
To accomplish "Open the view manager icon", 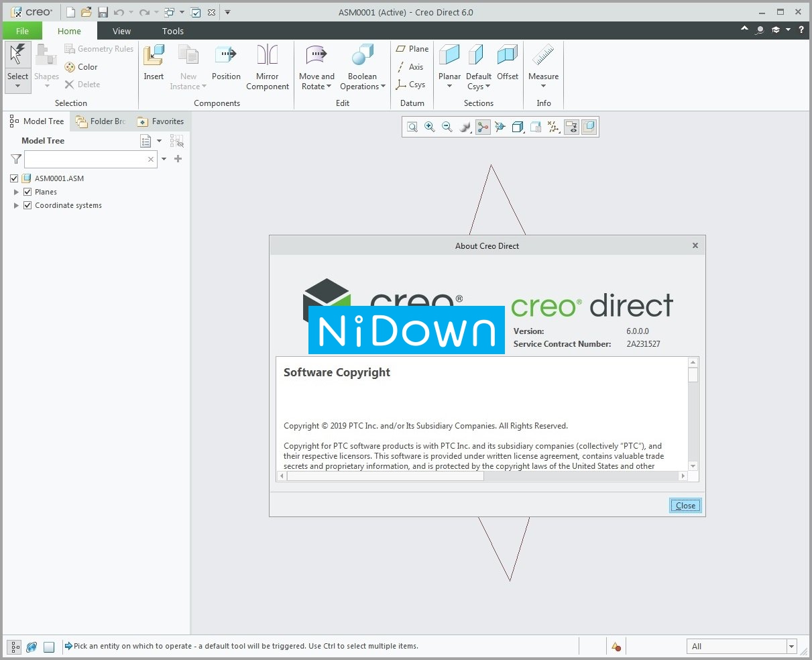I will tap(536, 127).
